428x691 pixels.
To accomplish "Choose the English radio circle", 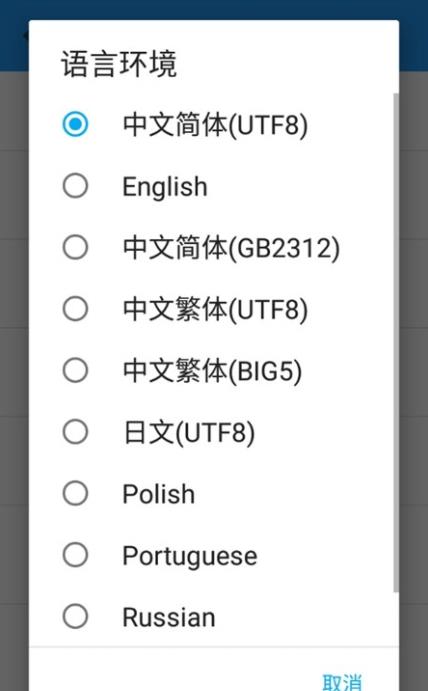I will (75, 186).
